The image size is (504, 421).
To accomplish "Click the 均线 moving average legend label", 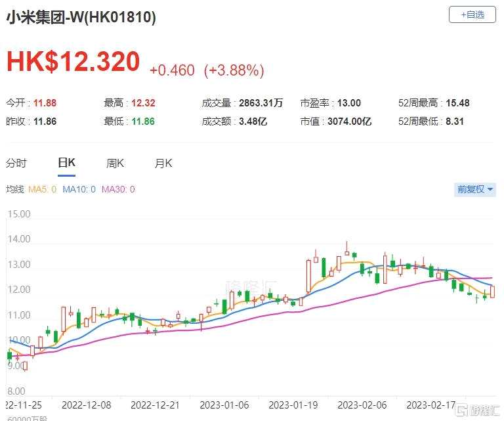I will coord(15,189).
